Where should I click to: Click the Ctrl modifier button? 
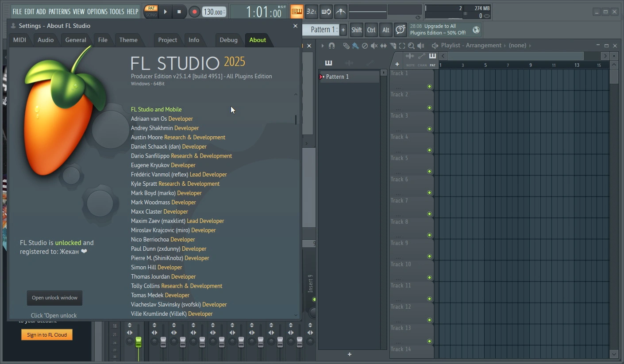pos(371,30)
